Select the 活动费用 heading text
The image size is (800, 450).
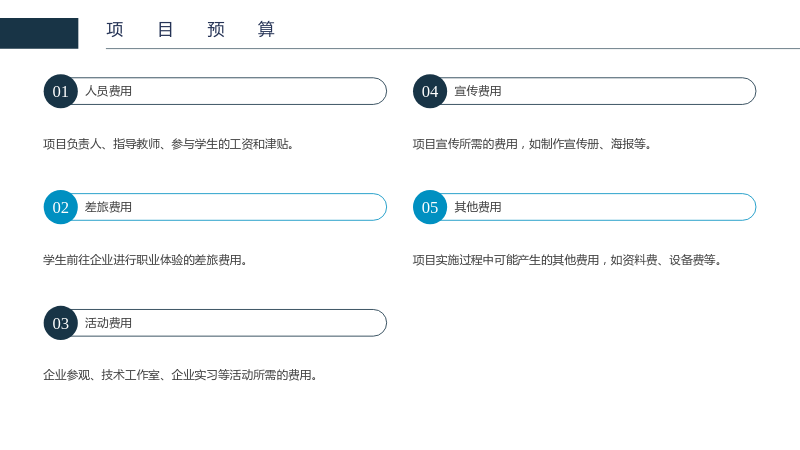pos(108,323)
